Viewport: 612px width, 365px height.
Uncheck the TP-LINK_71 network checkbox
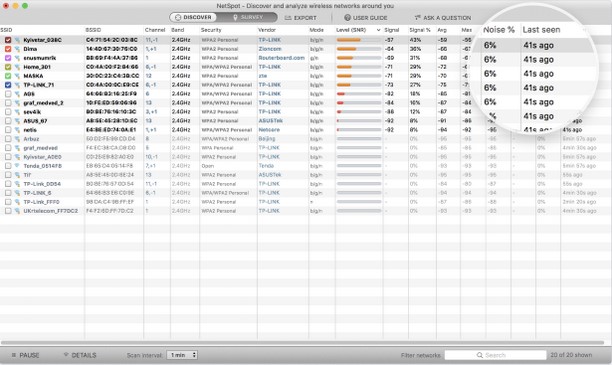coord(8,85)
